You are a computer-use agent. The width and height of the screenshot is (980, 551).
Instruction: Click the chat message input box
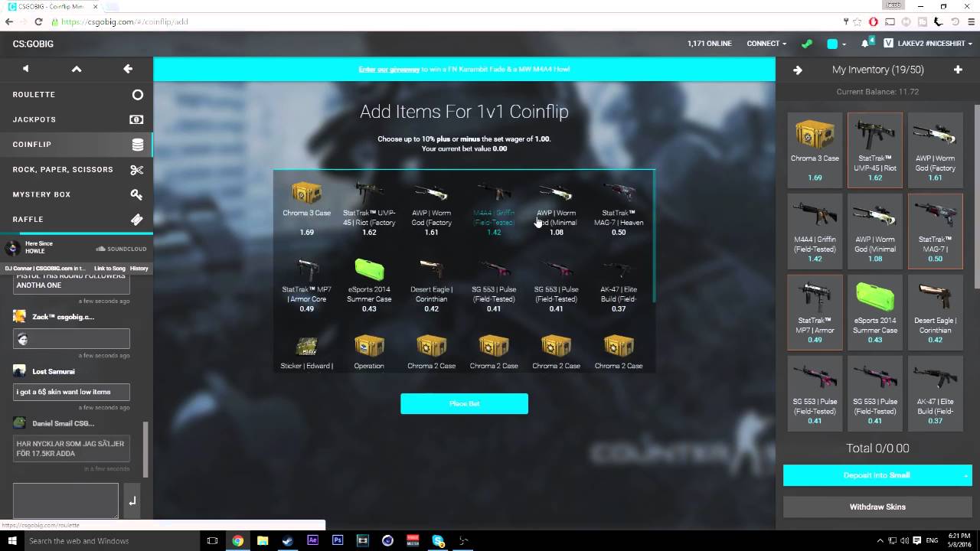tap(66, 500)
